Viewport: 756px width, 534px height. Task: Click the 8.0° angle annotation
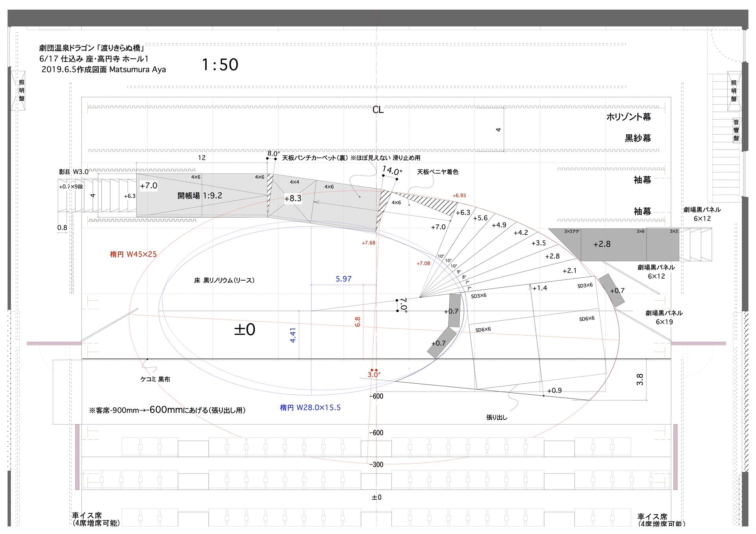click(x=274, y=153)
